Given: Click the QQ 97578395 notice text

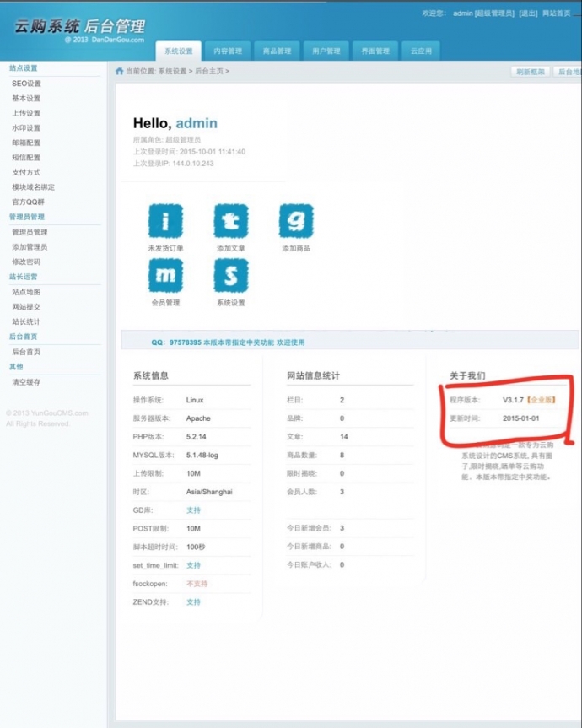Looking at the screenshot, I should [x=228, y=342].
